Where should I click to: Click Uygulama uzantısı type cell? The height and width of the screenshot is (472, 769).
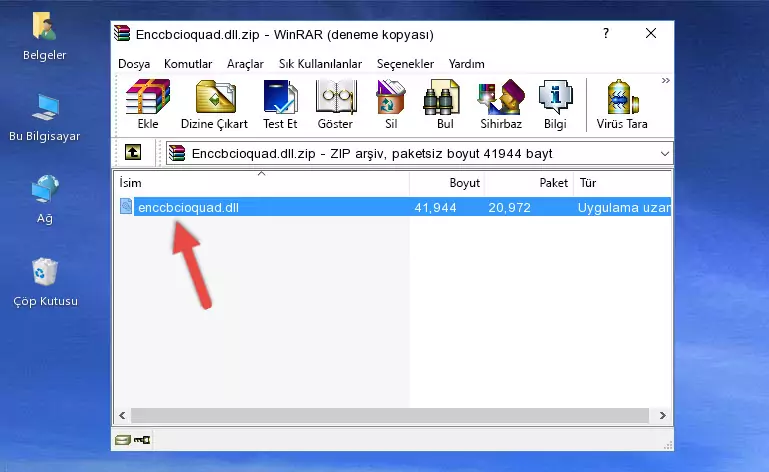click(x=624, y=208)
